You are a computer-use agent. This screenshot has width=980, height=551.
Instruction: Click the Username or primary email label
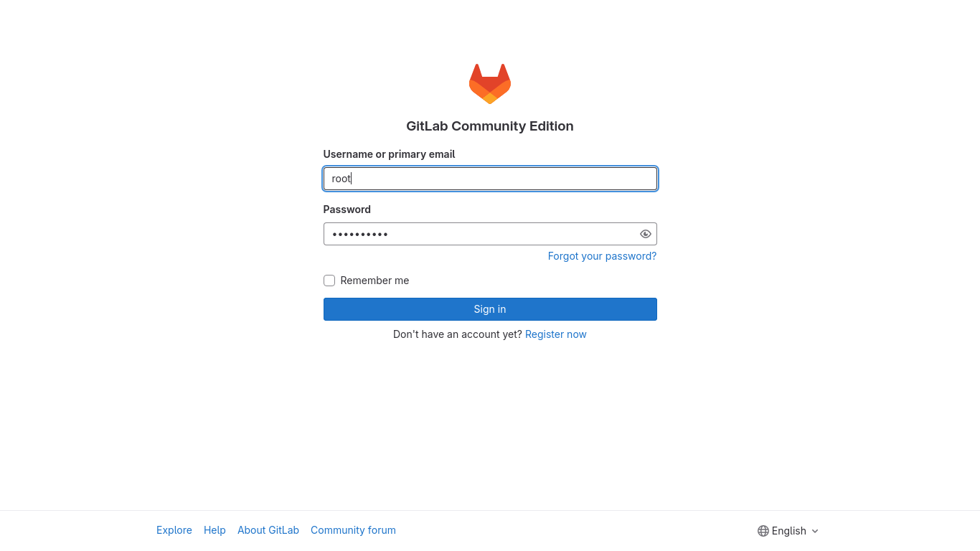pos(389,154)
